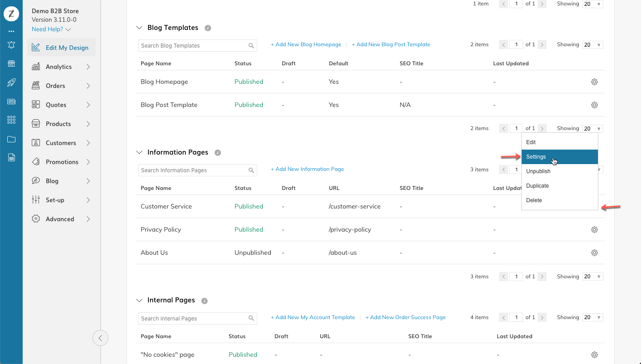Click the folder icon in left rail
The width and height of the screenshot is (641, 364).
click(11, 139)
